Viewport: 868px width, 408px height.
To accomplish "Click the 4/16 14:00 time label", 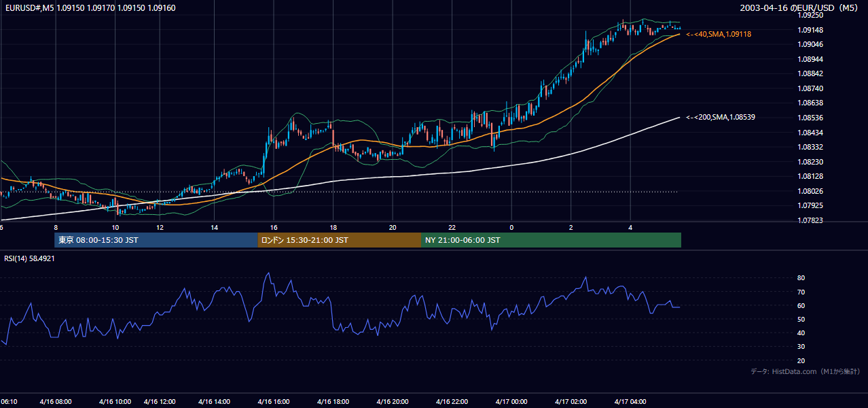I will click(213, 401).
